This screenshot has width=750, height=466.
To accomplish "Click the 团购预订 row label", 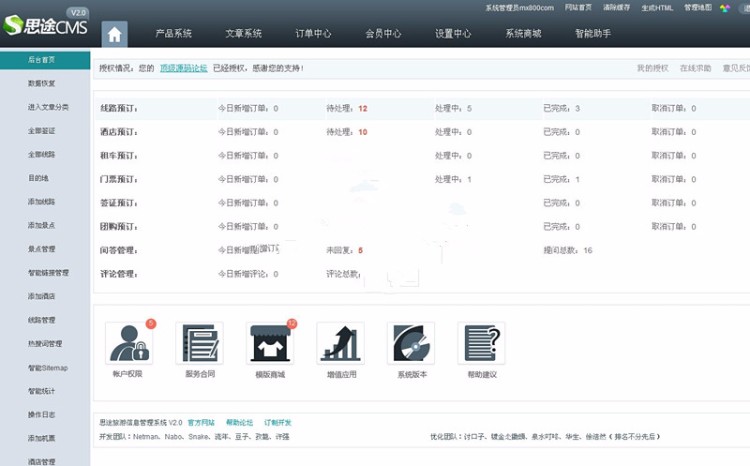I will coord(119,227).
